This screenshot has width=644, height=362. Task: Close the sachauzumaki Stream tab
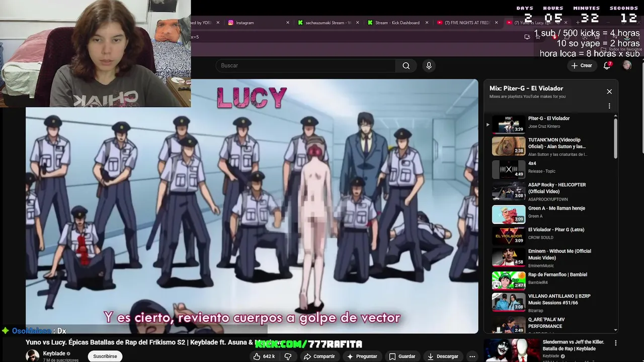click(358, 23)
